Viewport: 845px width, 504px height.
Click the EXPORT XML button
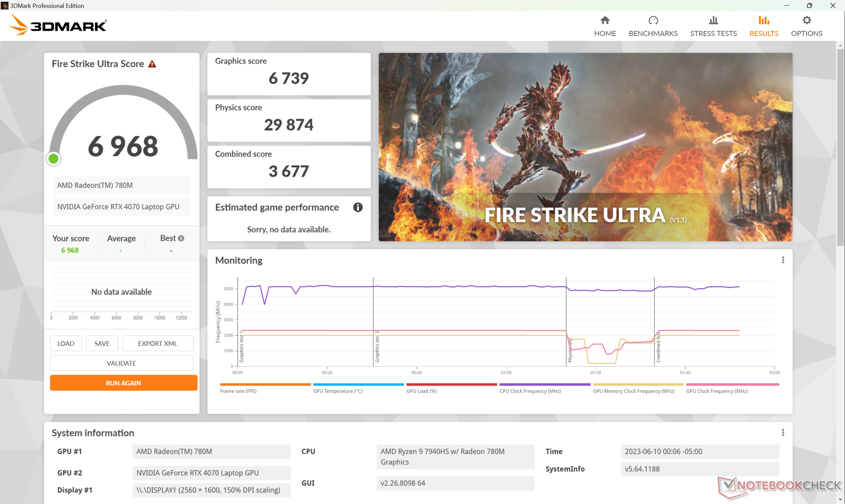click(x=158, y=343)
